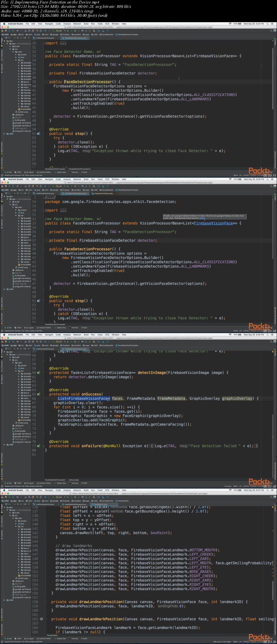Open the Refactor menu in the 00:01:48 frame
Screen dimensions: 277x644
(x=77, y=179)
